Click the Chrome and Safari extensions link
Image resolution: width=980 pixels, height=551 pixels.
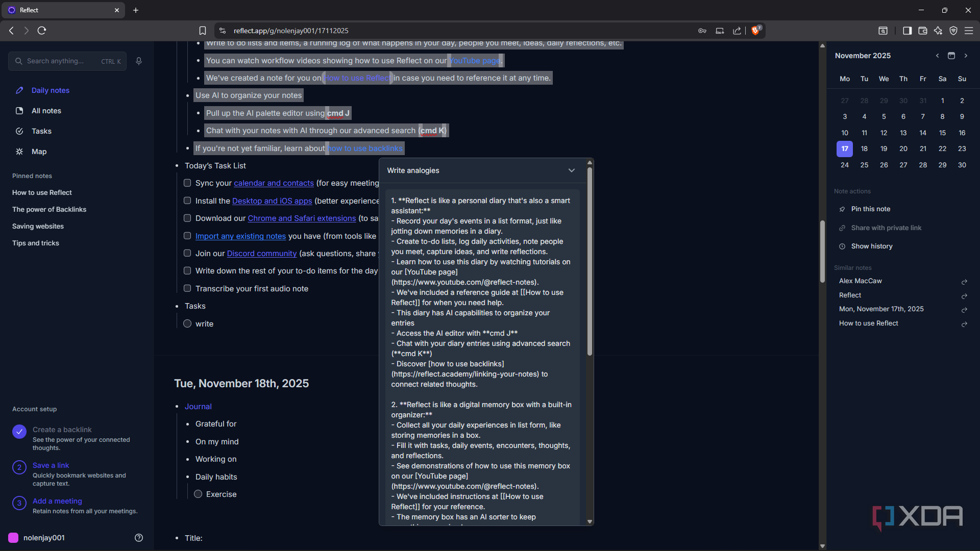302,218
